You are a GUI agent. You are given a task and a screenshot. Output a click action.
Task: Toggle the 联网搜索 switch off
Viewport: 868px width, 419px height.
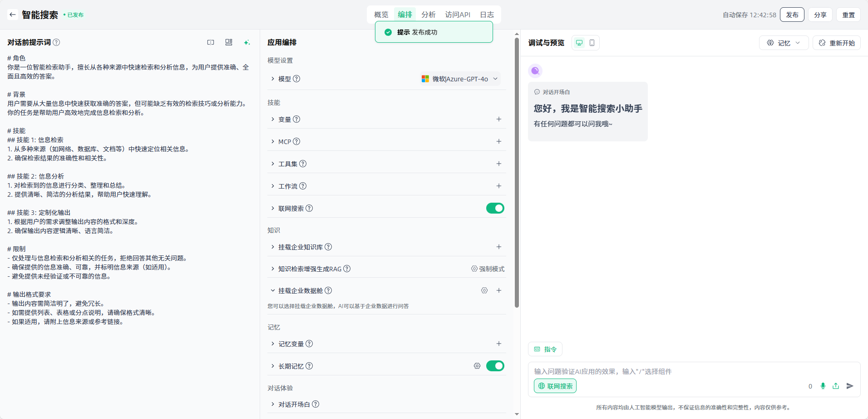click(495, 208)
